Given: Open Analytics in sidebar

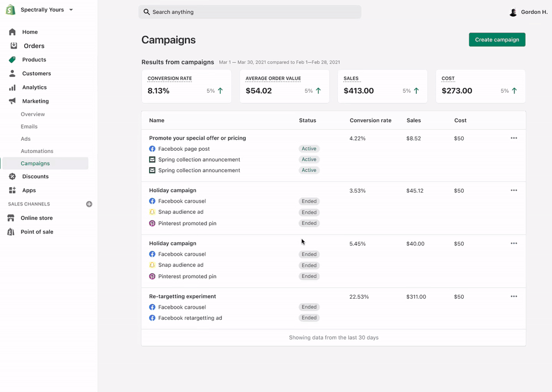Looking at the screenshot, I should pyautogui.click(x=34, y=87).
